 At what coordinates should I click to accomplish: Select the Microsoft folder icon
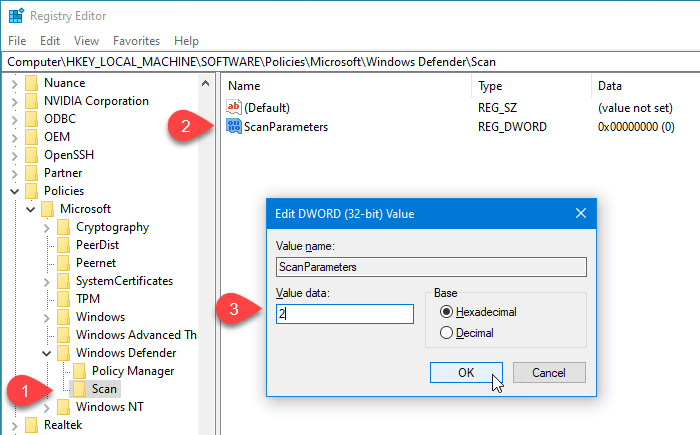pos(47,209)
